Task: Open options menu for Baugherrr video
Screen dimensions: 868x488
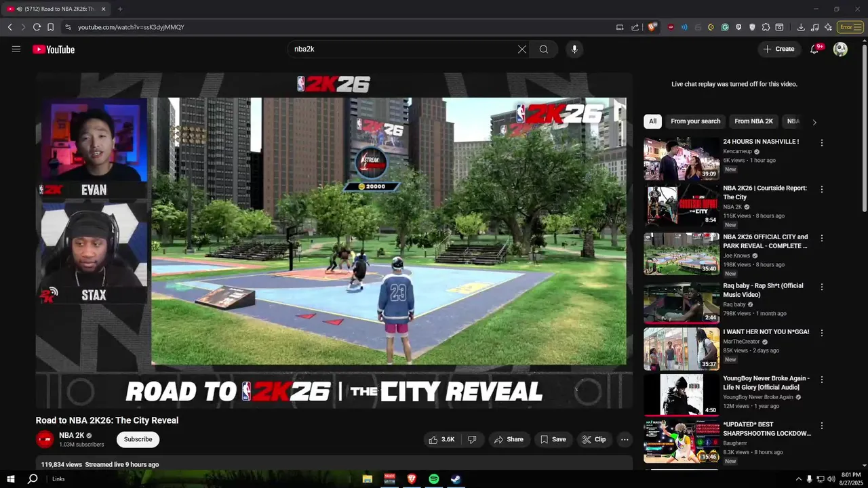Action: pos(822,426)
